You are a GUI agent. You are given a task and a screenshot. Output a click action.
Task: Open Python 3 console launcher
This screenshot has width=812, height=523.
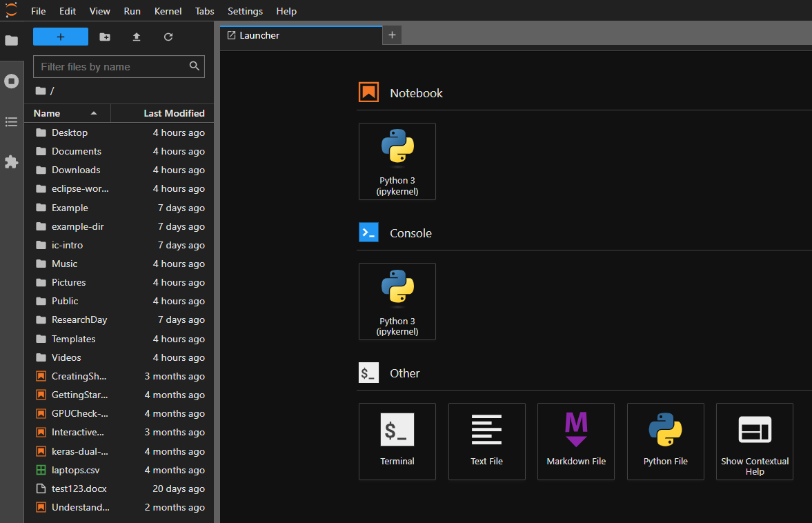tap(397, 302)
